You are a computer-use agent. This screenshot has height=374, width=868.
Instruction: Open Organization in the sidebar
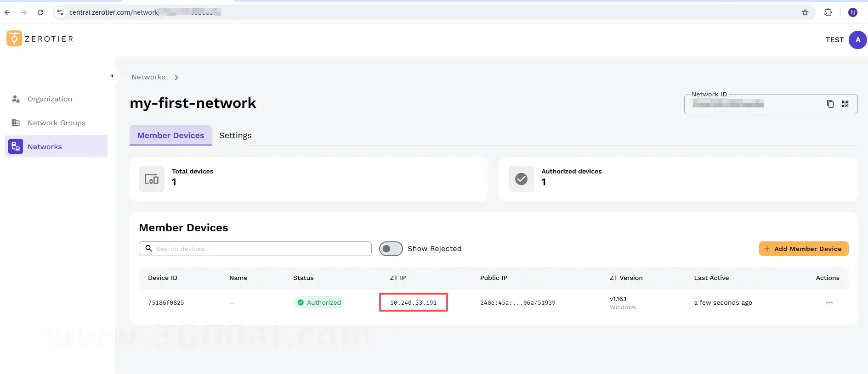pyautogui.click(x=50, y=99)
